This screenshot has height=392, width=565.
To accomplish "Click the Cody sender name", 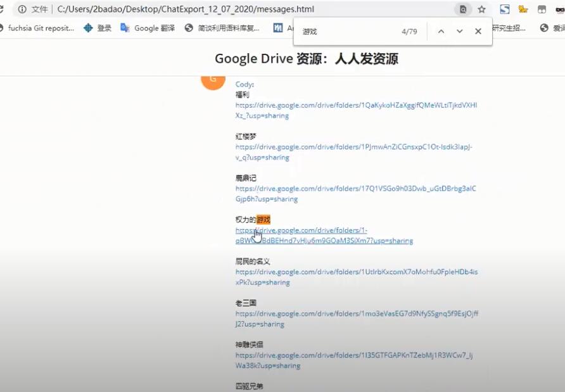I will click(x=244, y=84).
